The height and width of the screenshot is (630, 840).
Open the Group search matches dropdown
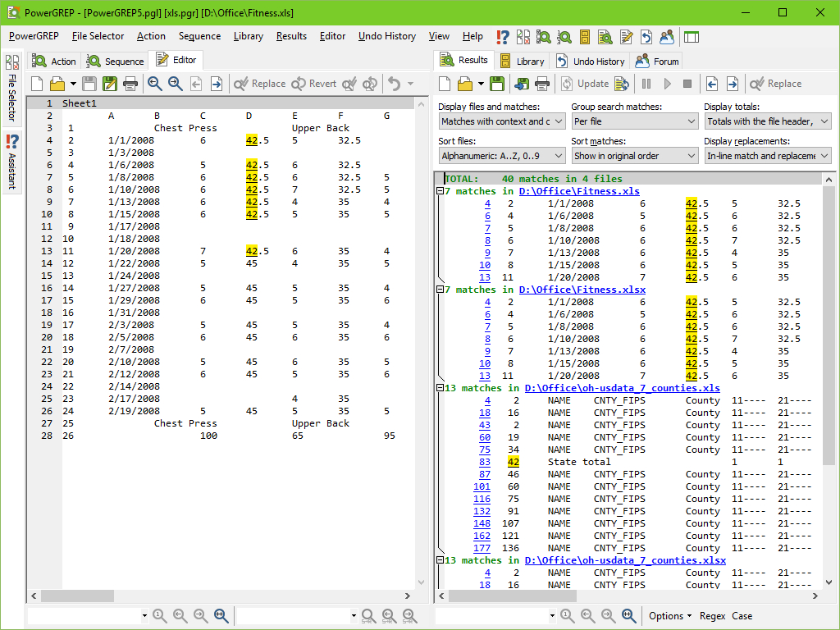coord(634,121)
